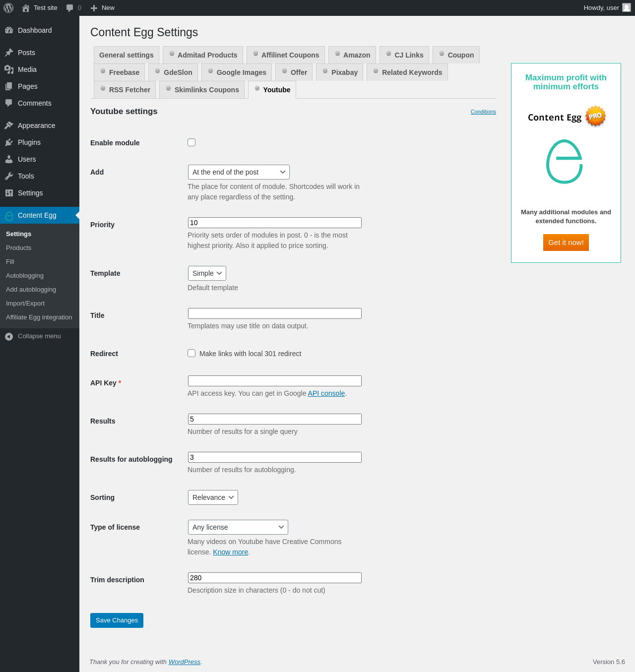
Task: Click the Appearance paintbrush icon
Action: coord(9,125)
